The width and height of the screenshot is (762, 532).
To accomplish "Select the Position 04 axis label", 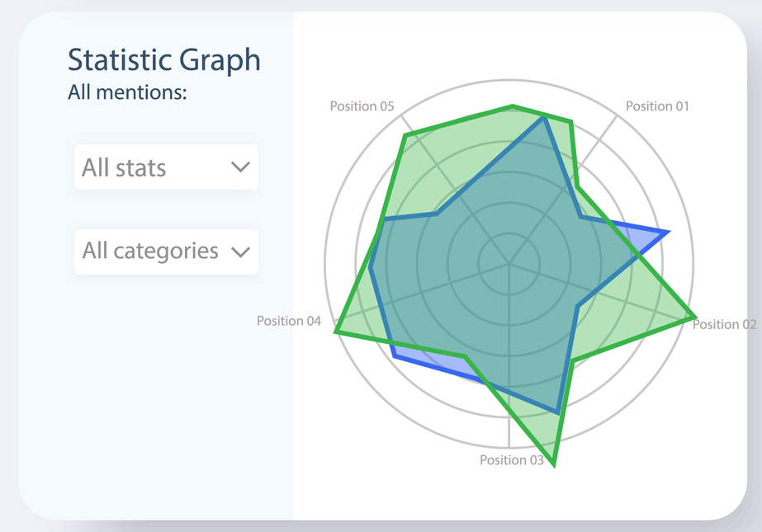I will [x=288, y=321].
